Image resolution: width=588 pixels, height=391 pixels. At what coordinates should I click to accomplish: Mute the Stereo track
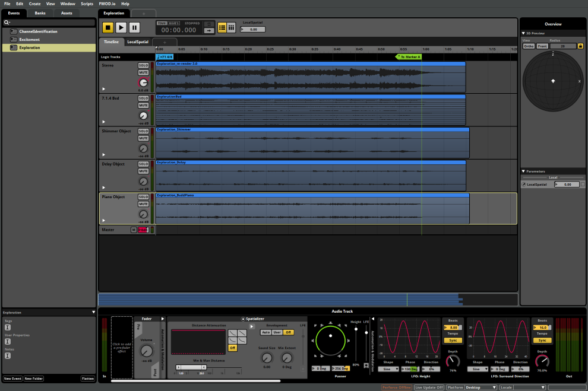click(x=143, y=72)
